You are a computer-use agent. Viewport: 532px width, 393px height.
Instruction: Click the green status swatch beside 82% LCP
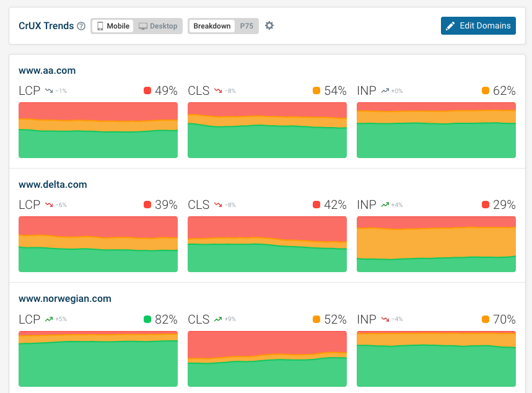click(147, 319)
